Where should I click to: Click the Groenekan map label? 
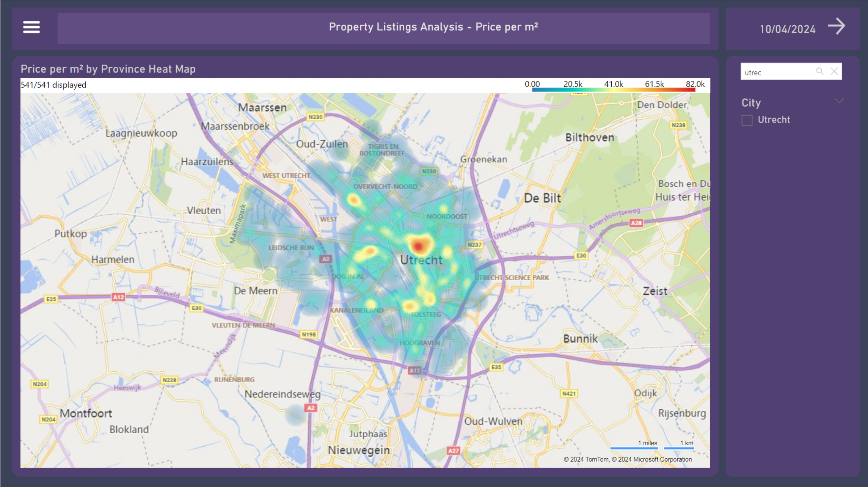coord(483,159)
